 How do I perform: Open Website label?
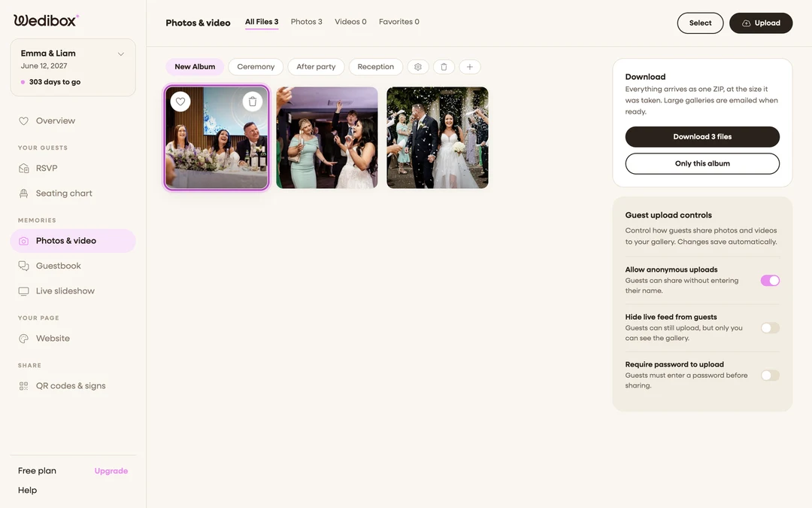coord(53,339)
